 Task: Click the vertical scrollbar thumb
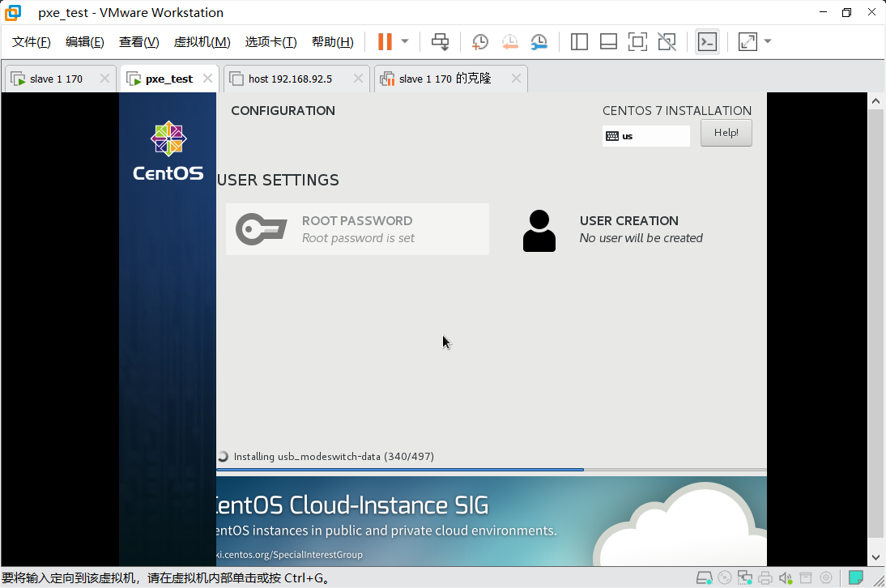875,324
